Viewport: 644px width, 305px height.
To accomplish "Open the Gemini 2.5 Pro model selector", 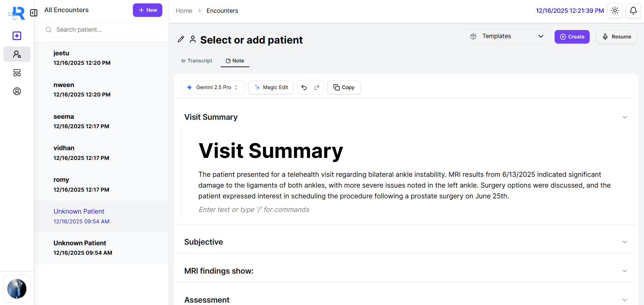I will (x=213, y=87).
